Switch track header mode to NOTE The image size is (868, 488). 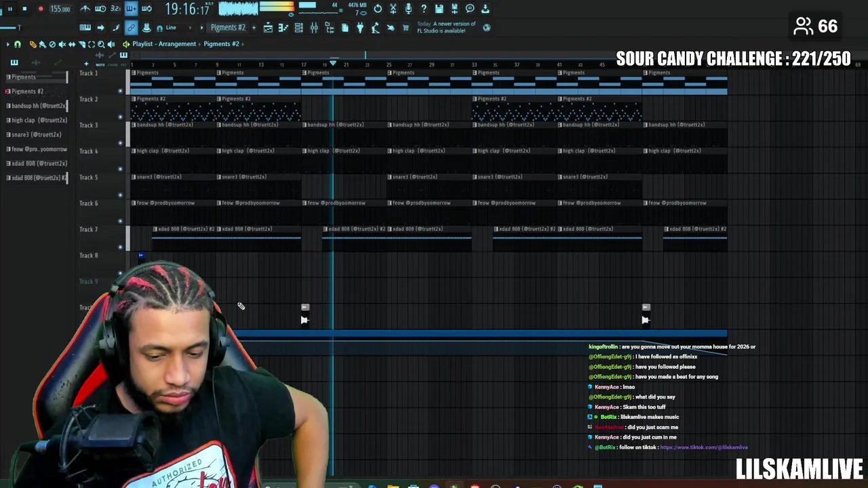pyautogui.click(x=100, y=64)
